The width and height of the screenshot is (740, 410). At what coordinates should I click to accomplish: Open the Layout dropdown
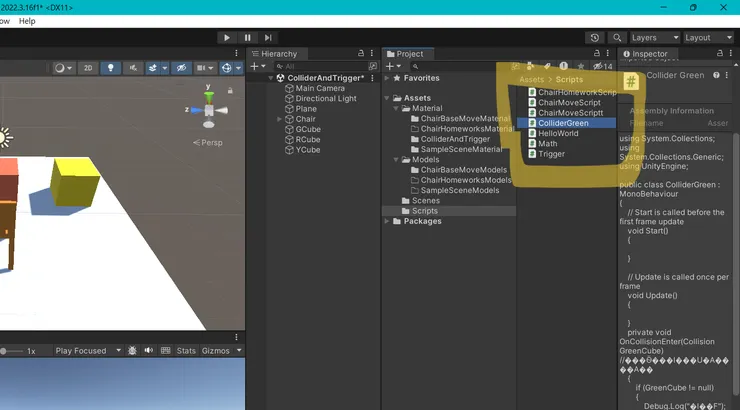708,38
